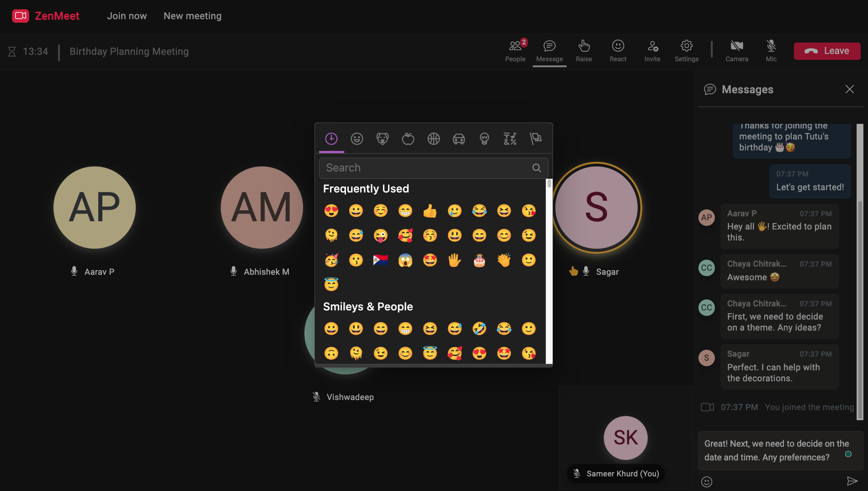Open meeting Settings gear
This screenshot has width=868, height=491.
[687, 51]
